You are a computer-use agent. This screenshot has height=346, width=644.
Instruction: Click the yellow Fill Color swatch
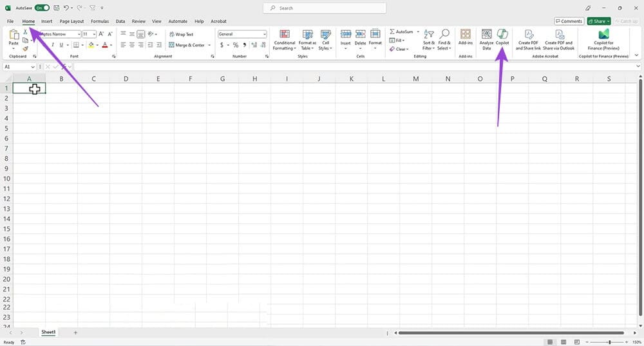coord(91,45)
